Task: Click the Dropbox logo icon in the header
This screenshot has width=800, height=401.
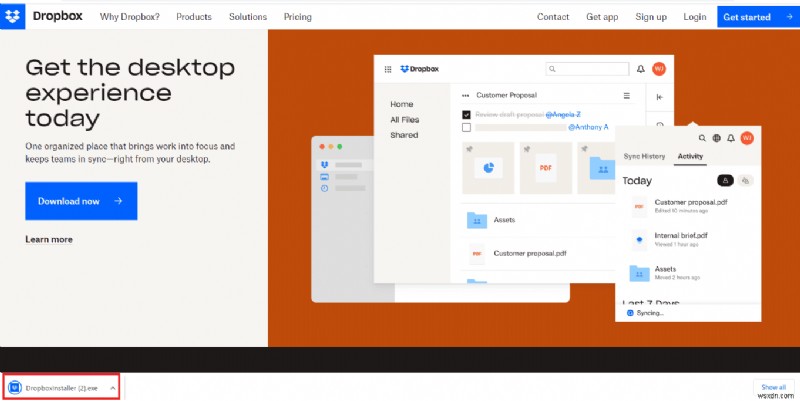Action: click(x=12, y=17)
